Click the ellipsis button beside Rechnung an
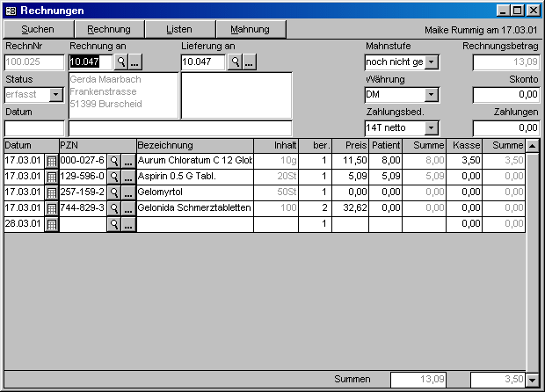The height and width of the screenshot is (392, 545). pyautogui.click(x=135, y=62)
